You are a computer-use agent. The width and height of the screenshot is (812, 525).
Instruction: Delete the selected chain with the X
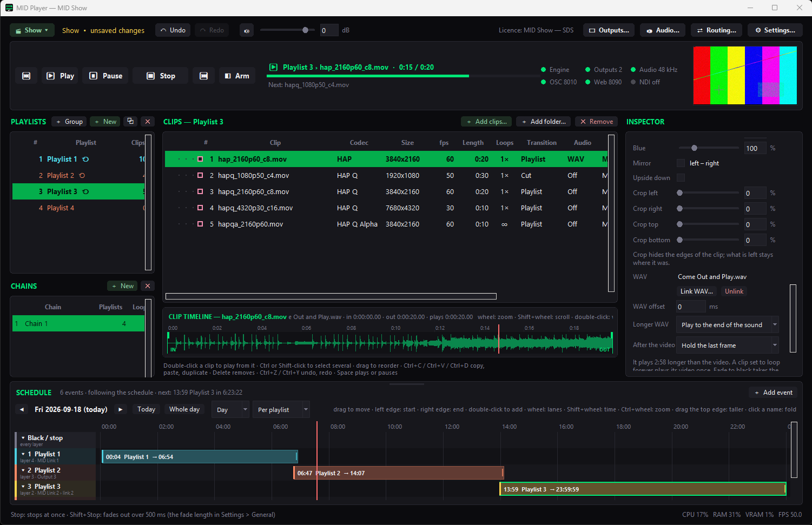coord(148,286)
